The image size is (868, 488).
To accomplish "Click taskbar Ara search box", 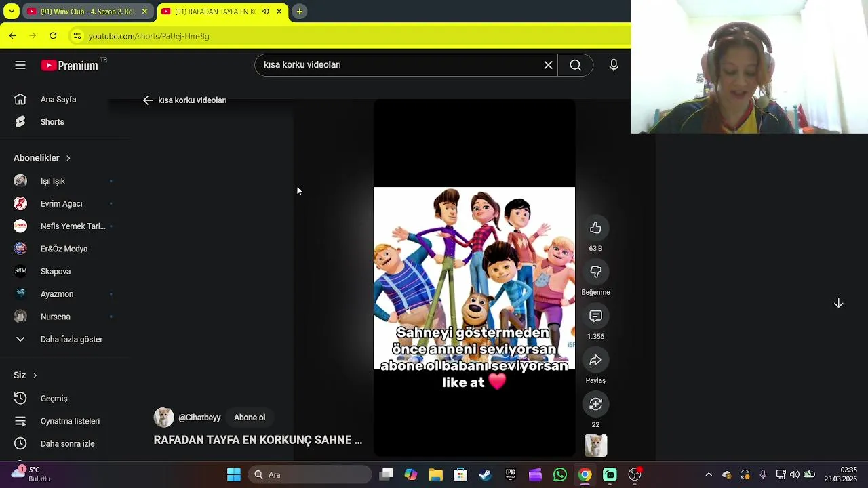I will (311, 475).
